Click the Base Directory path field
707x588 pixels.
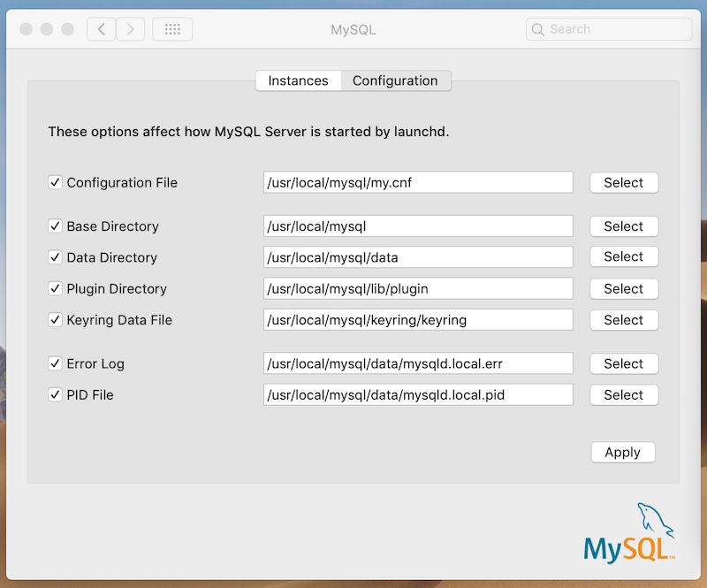[x=418, y=225]
